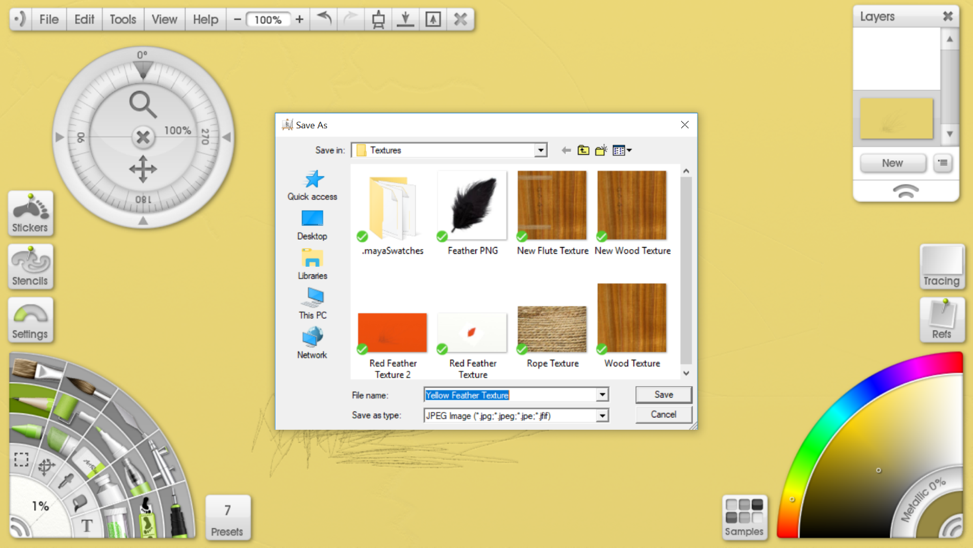
Task: Open the layer options menu icon
Action: (943, 163)
